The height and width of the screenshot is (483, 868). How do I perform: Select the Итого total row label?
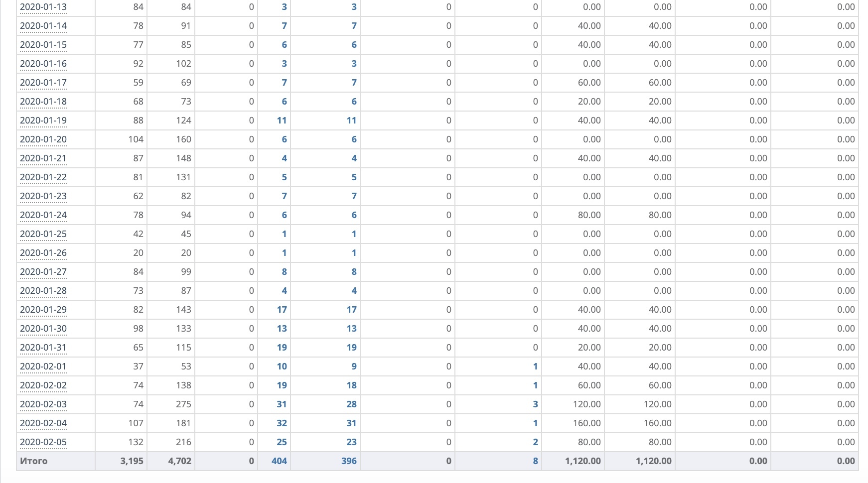[34, 461]
